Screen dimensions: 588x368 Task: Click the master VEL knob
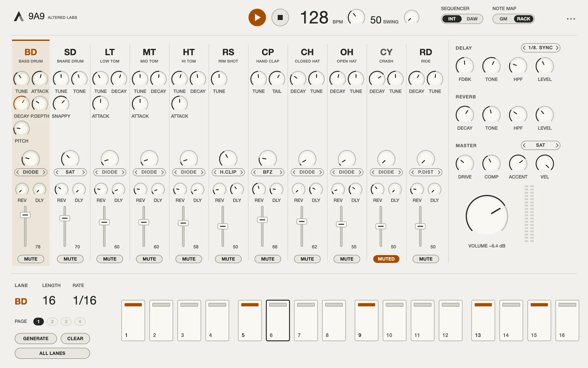coord(545,164)
